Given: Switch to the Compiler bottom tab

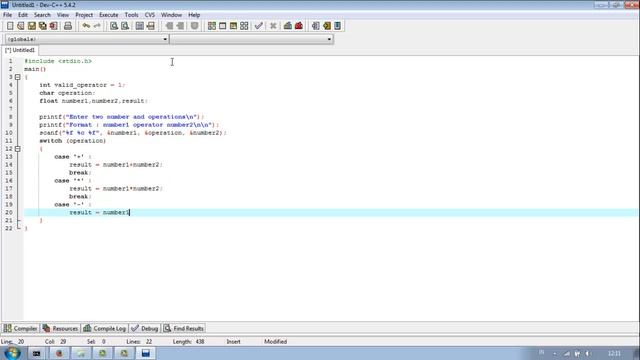Looking at the screenshot, I should tap(20, 328).
